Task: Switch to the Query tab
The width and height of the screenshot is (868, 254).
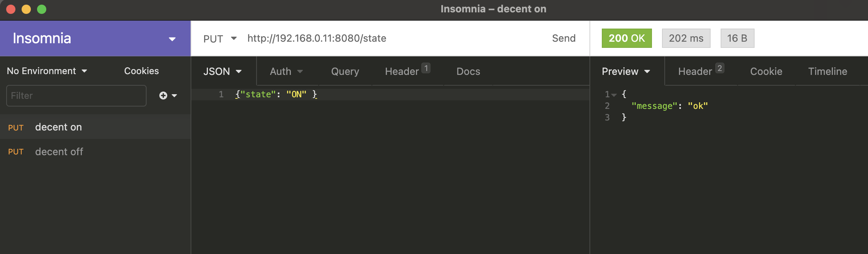Action: [x=345, y=71]
